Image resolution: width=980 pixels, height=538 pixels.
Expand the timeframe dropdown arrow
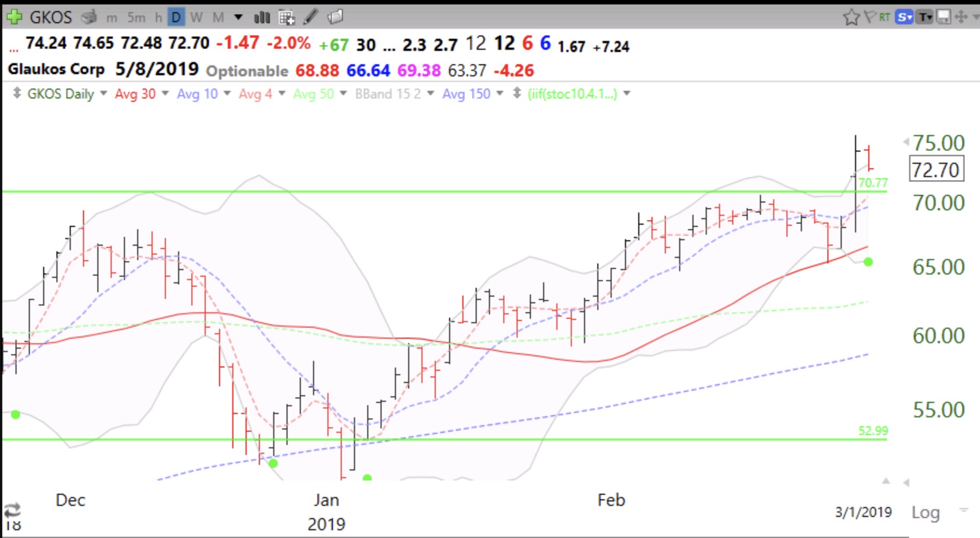tap(238, 18)
